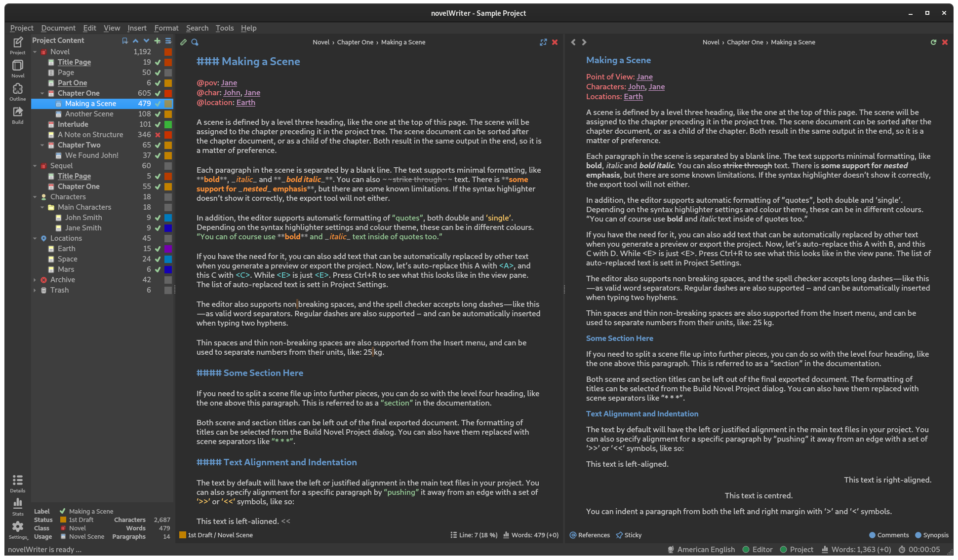Toggle focus mode in the editor header
The height and width of the screenshot is (560, 958).
(x=543, y=42)
